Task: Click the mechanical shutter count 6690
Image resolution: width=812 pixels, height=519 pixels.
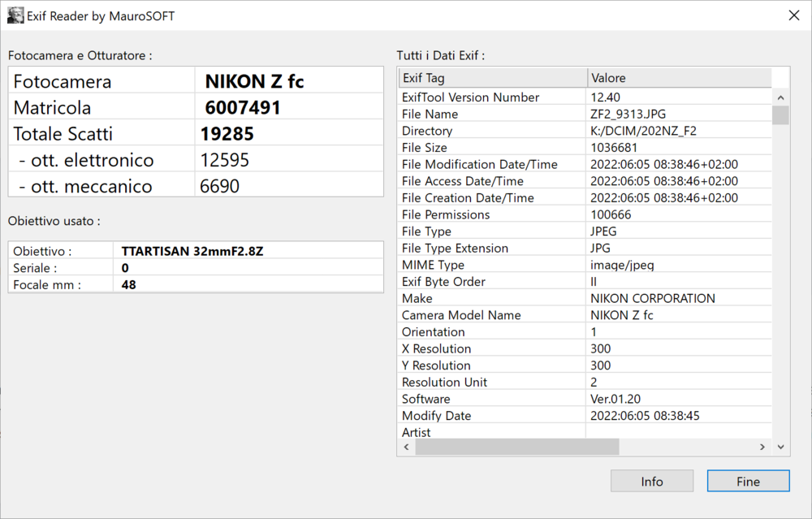Action: click(219, 186)
